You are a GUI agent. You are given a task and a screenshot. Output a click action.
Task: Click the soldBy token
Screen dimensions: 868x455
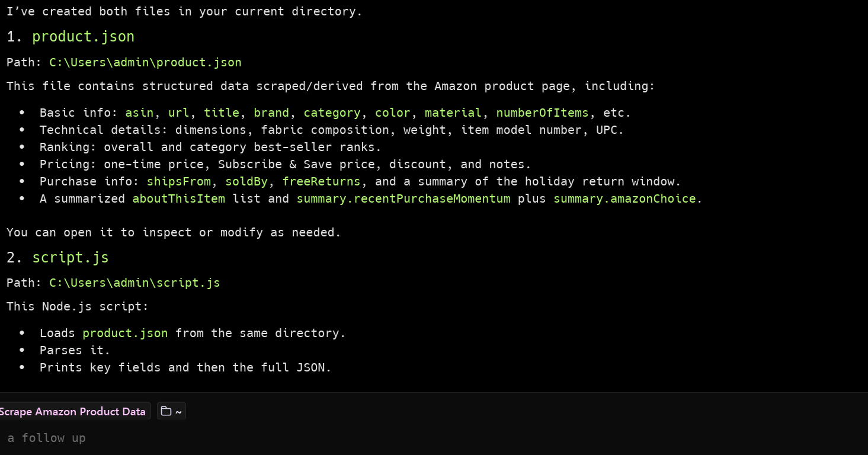(246, 181)
